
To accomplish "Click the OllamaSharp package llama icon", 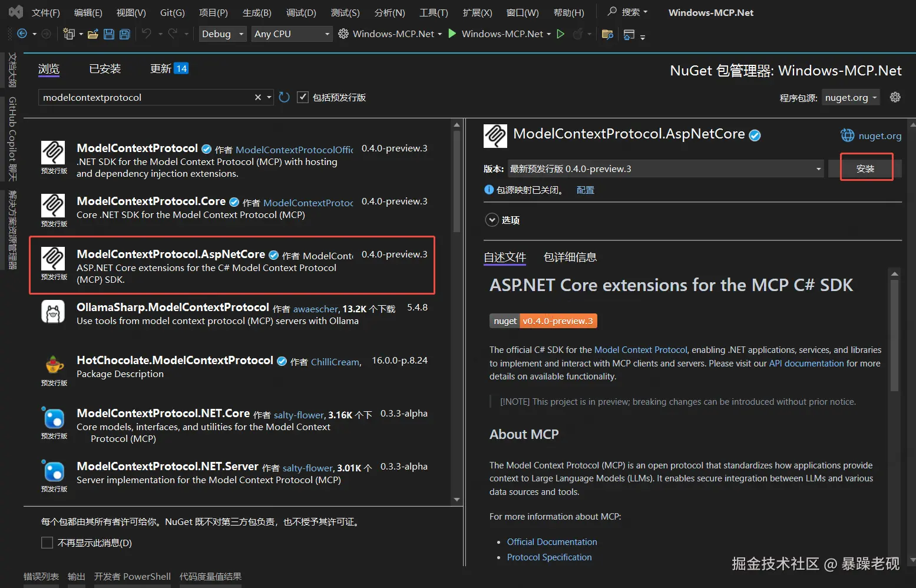I will point(53,312).
